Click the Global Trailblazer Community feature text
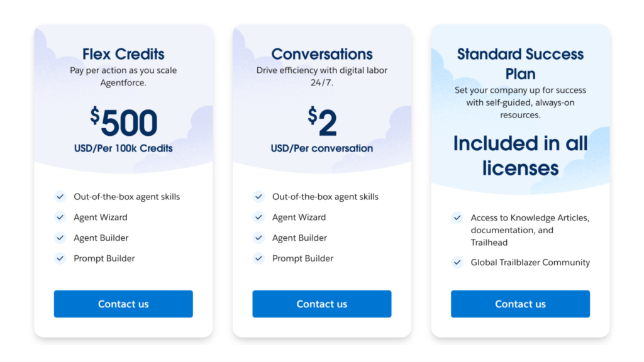The image size is (644, 362). pos(530,262)
